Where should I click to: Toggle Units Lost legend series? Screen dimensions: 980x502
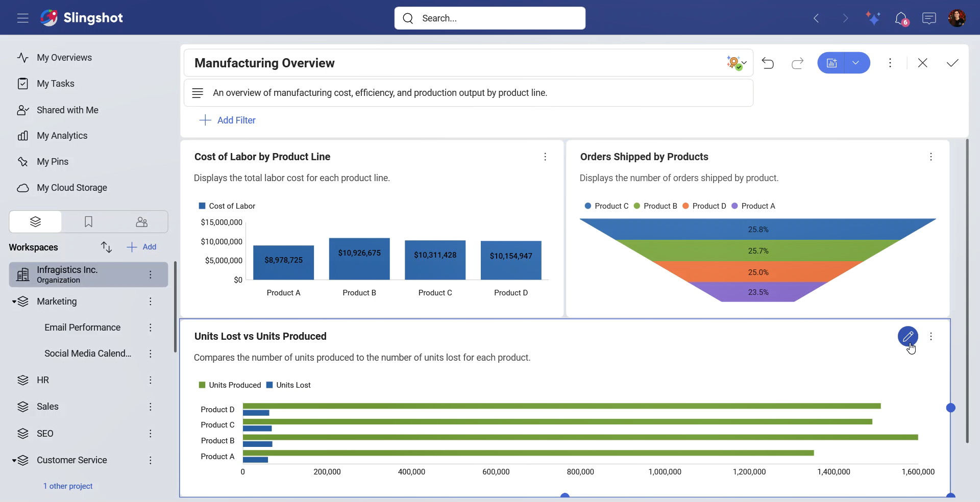coord(288,385)
